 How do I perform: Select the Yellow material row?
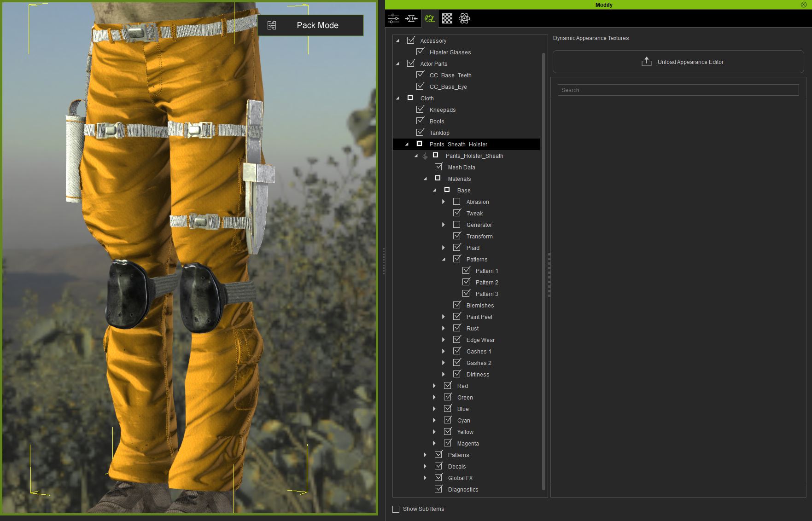(x=465, y=432)
